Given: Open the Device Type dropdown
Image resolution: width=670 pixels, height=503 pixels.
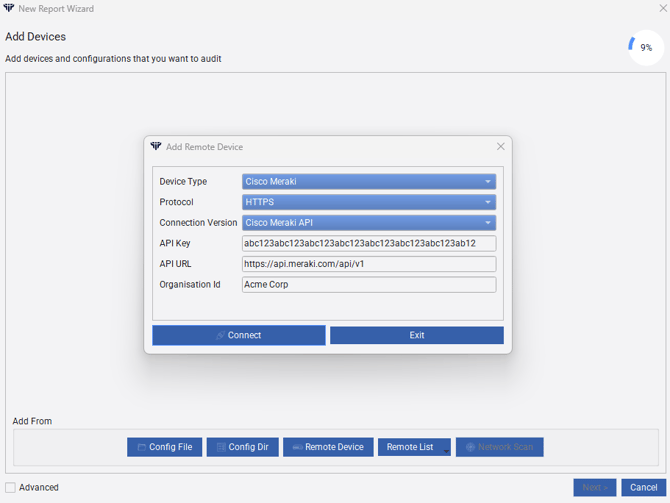Looking at the screenshot, I should 369,182.
